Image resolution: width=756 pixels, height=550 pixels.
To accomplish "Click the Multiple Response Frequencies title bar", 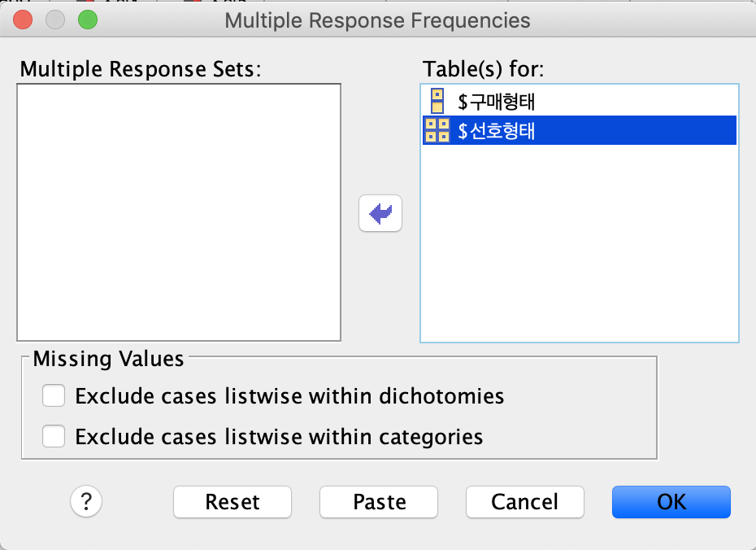I will click(x=377, y=20).
